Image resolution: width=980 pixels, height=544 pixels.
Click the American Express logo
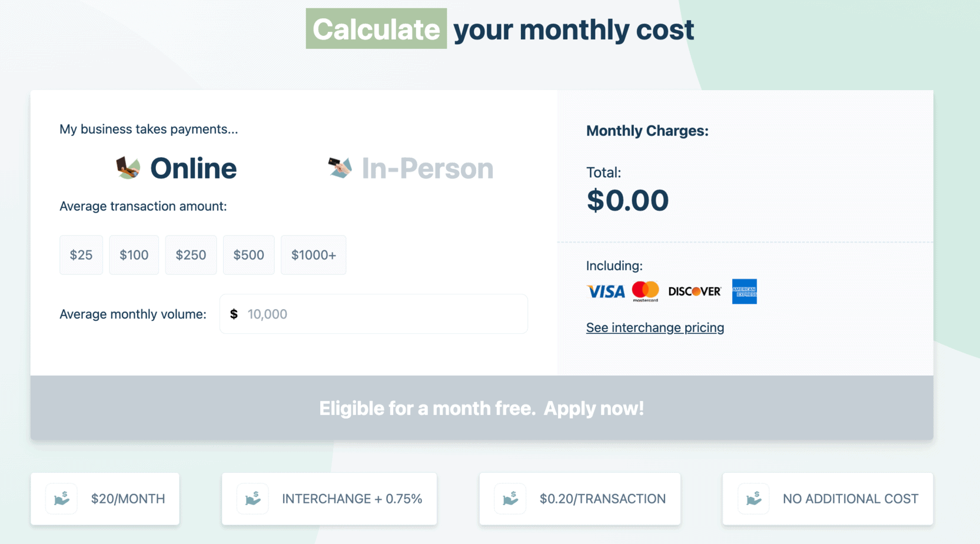(744, 291)
